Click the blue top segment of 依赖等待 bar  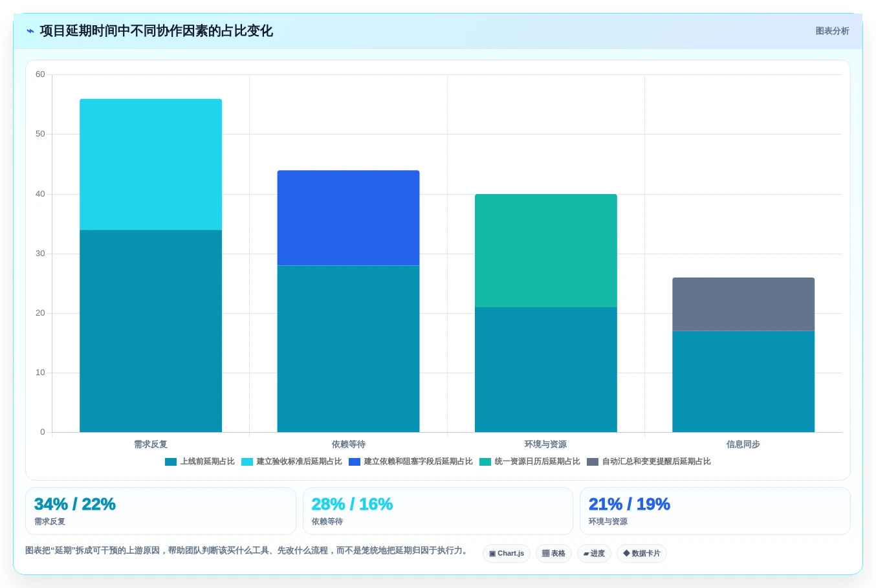[348, 218]
